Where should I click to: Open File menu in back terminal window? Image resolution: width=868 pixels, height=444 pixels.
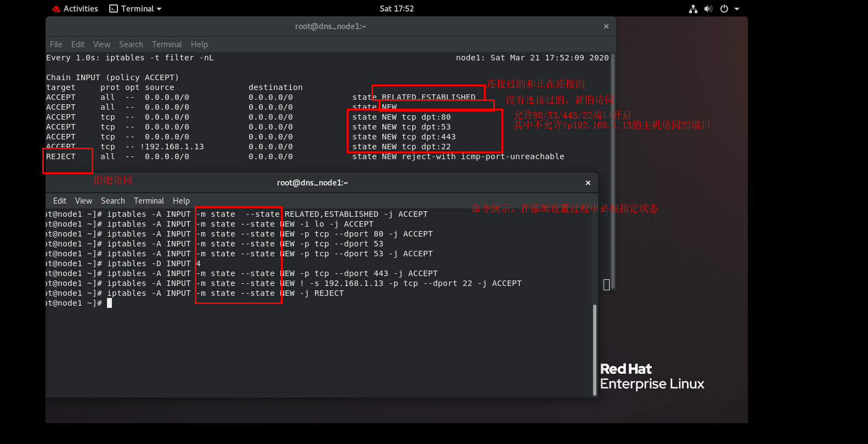[x=56, y=44]
